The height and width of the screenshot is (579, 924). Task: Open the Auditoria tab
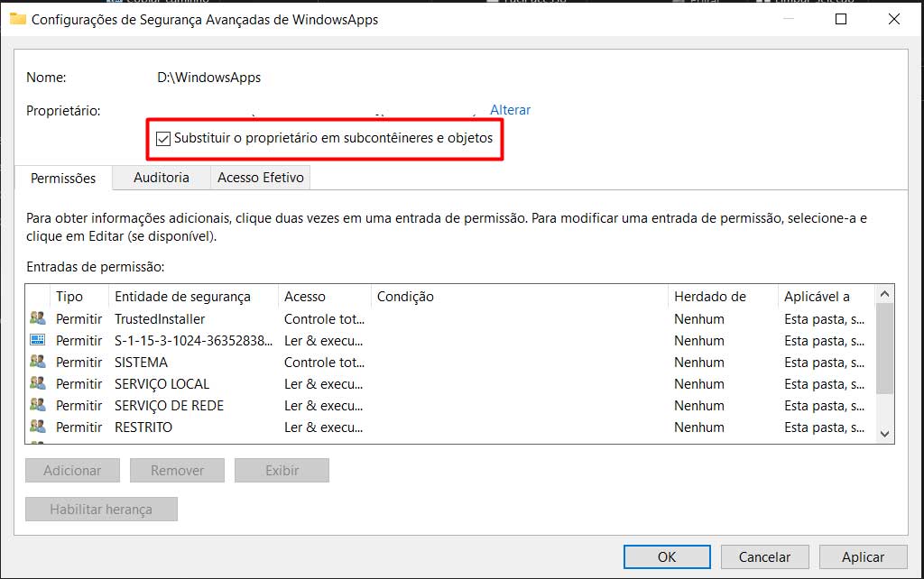tap(162, 178)
